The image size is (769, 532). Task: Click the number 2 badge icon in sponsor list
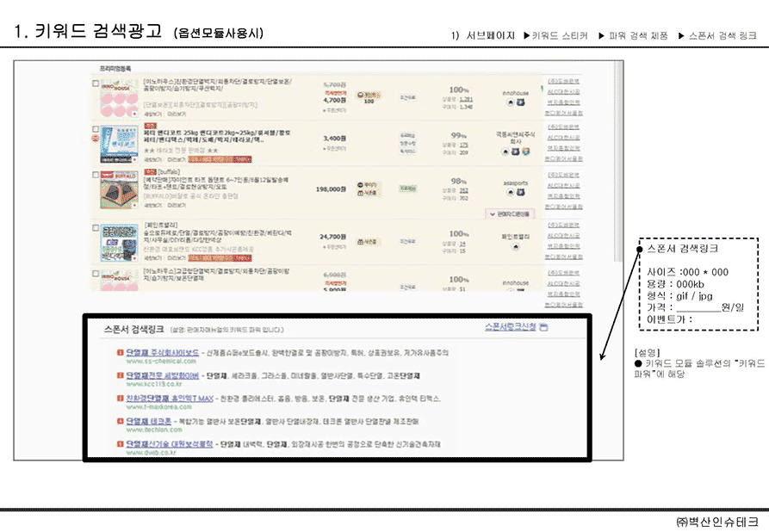tap(119, 376)
